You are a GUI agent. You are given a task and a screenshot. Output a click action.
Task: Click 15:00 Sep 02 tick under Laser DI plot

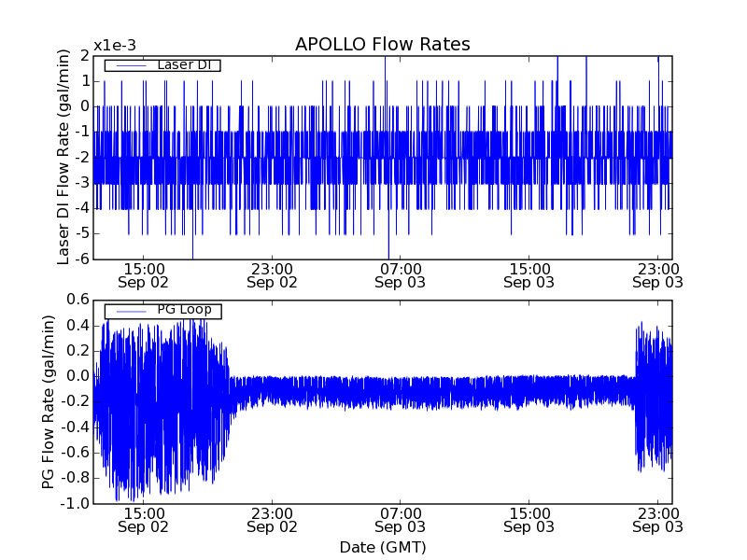pyautogui.click(x=144, y=275)
